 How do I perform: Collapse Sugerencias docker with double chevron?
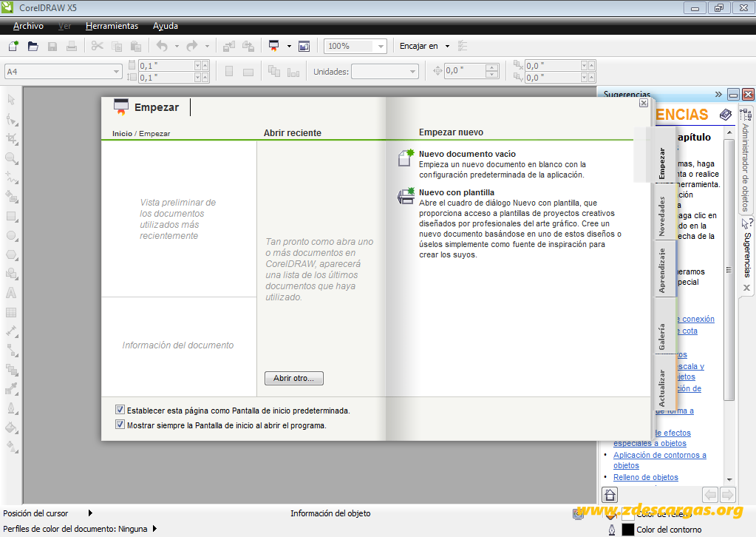718,94
